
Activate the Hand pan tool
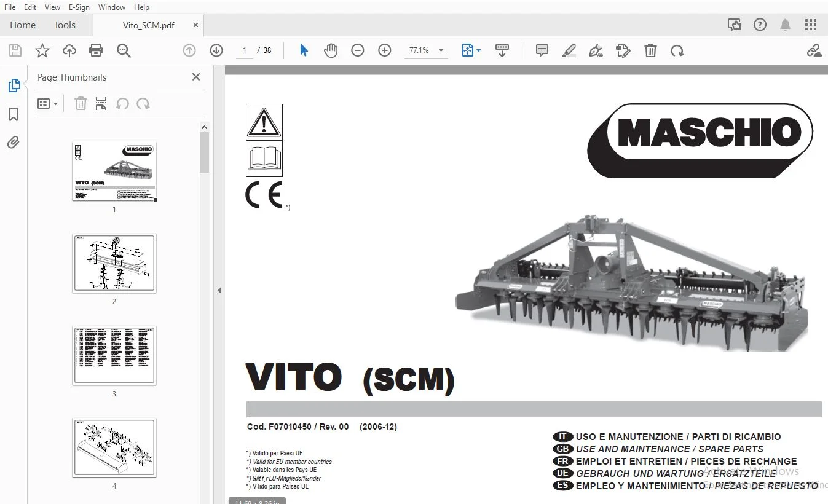(331, 50)
